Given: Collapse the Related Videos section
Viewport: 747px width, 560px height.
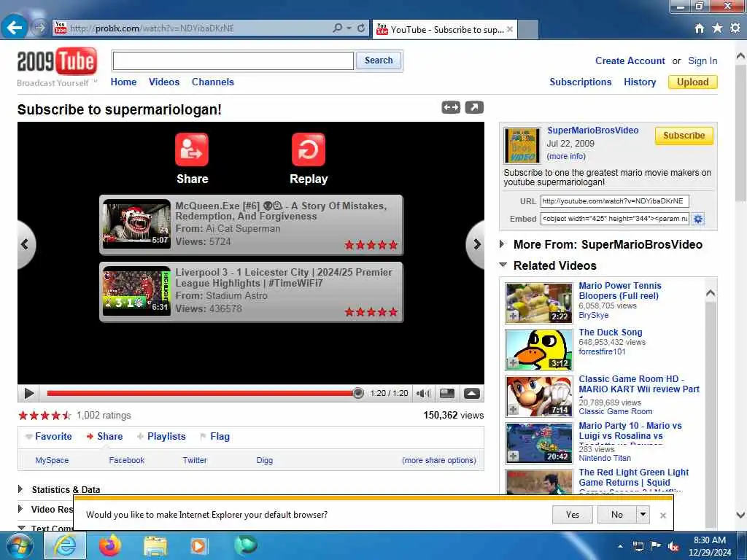Looking at the screenshot, I should [x=503, y=265].
